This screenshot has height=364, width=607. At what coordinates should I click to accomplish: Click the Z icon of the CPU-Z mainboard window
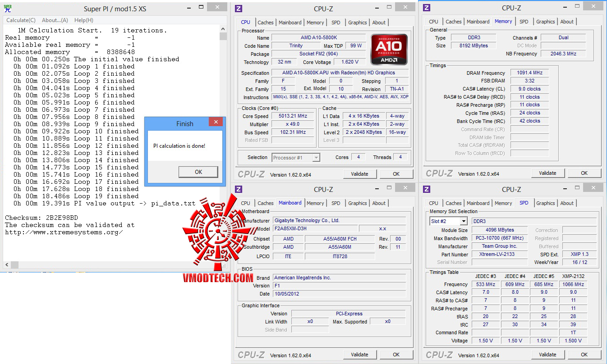coord(239,189)
